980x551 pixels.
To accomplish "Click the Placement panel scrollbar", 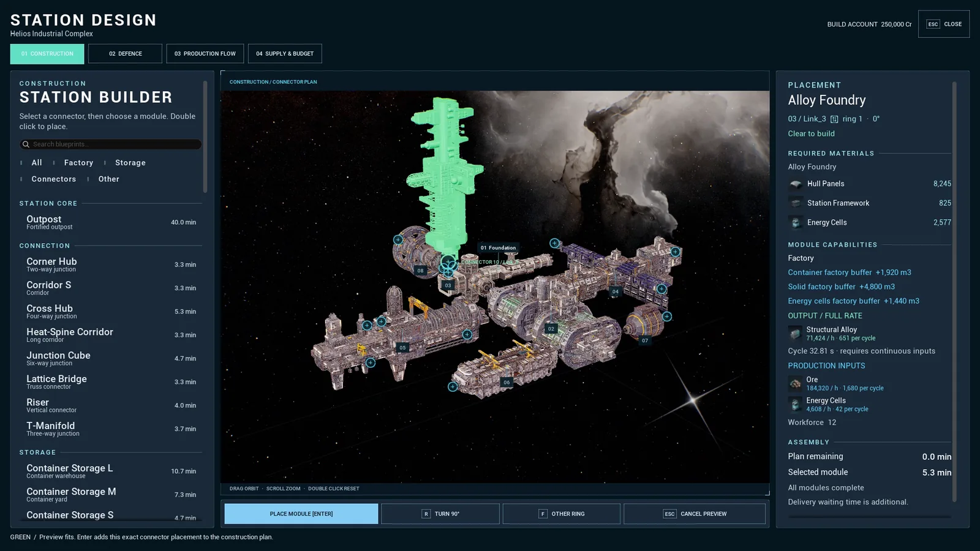I will 954,291.
